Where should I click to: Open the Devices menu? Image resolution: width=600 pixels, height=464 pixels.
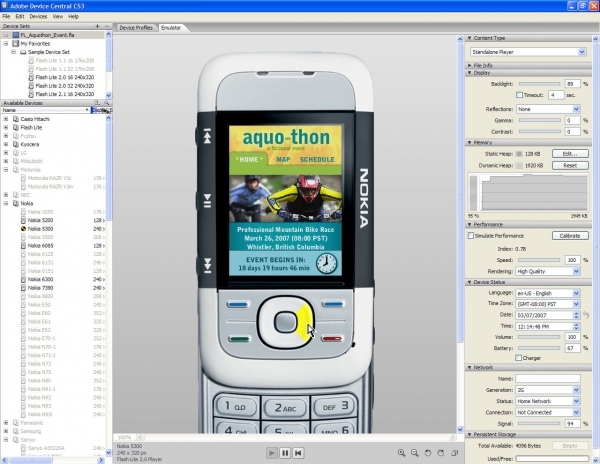coord(38,16)
